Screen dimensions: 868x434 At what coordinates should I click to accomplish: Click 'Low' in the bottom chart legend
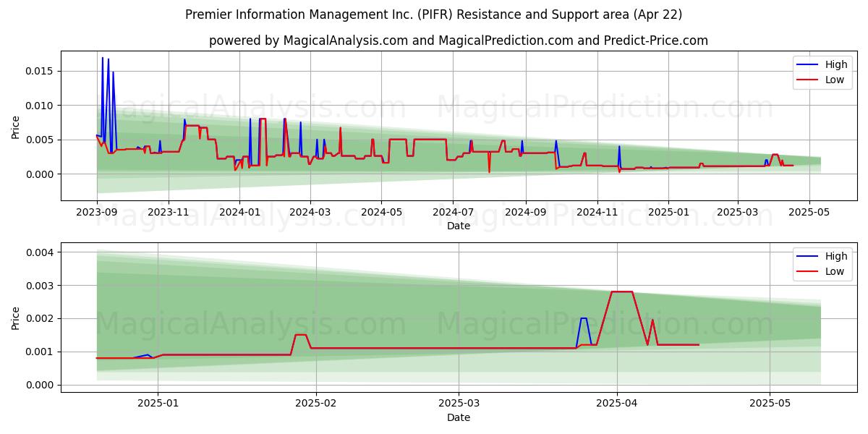(x=835, y=271)
